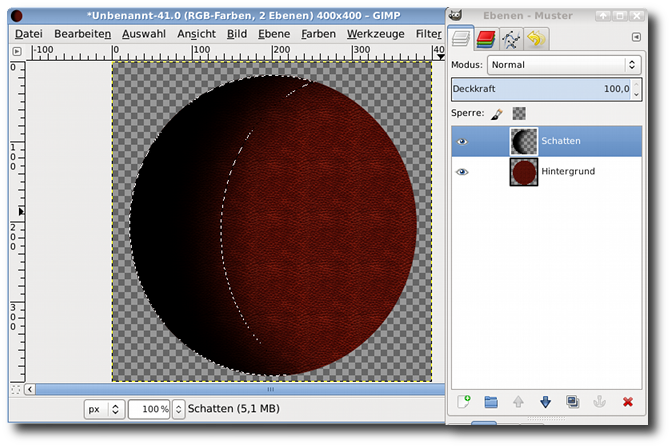This screenshot has height=448, width=671.
Task: Open the Modus dropdown
Action: (563, 65)
